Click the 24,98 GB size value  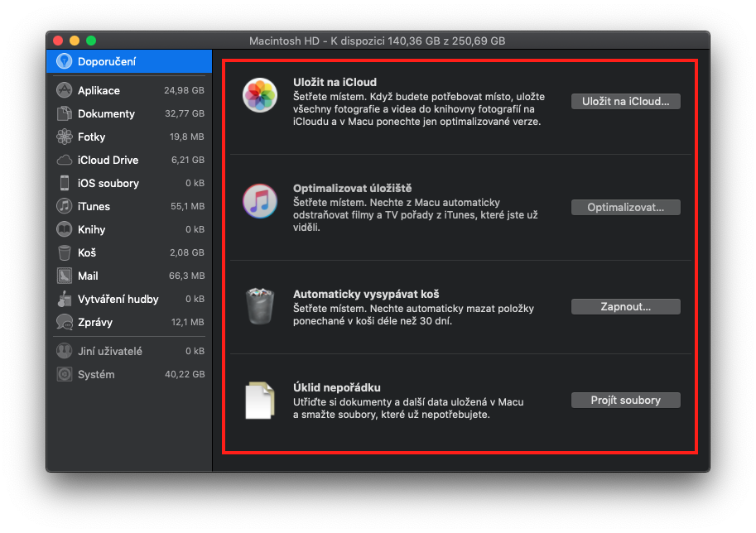(x=184, y=90)
